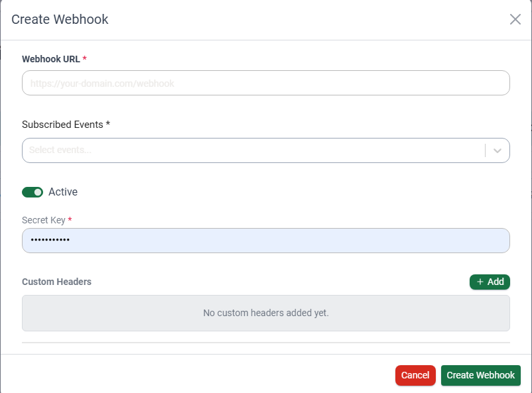
Task: Click the Webhook URL input field
Action: click(265, 83)
